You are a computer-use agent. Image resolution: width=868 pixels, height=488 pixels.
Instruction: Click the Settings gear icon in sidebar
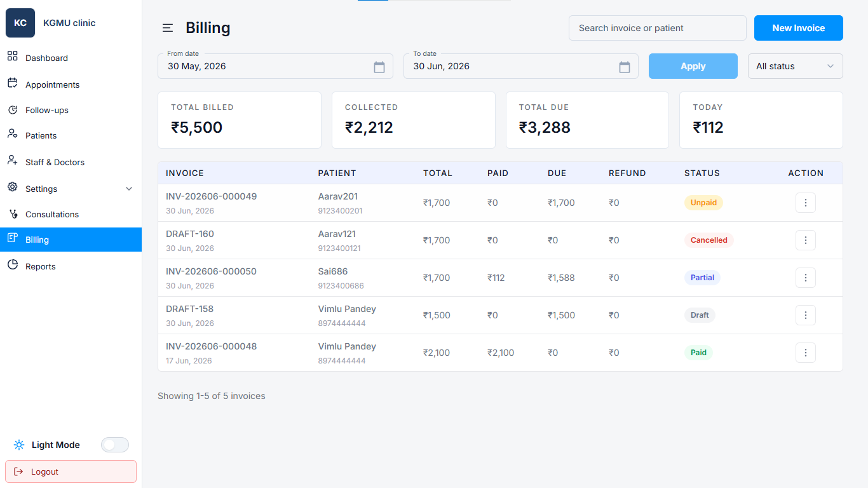[13, 187]
